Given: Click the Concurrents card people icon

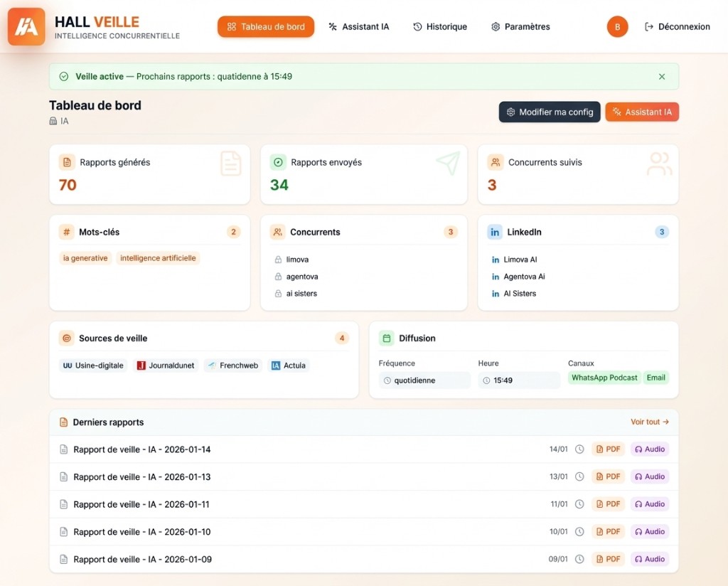Looking at the screenshot, I should click(278, 232).
